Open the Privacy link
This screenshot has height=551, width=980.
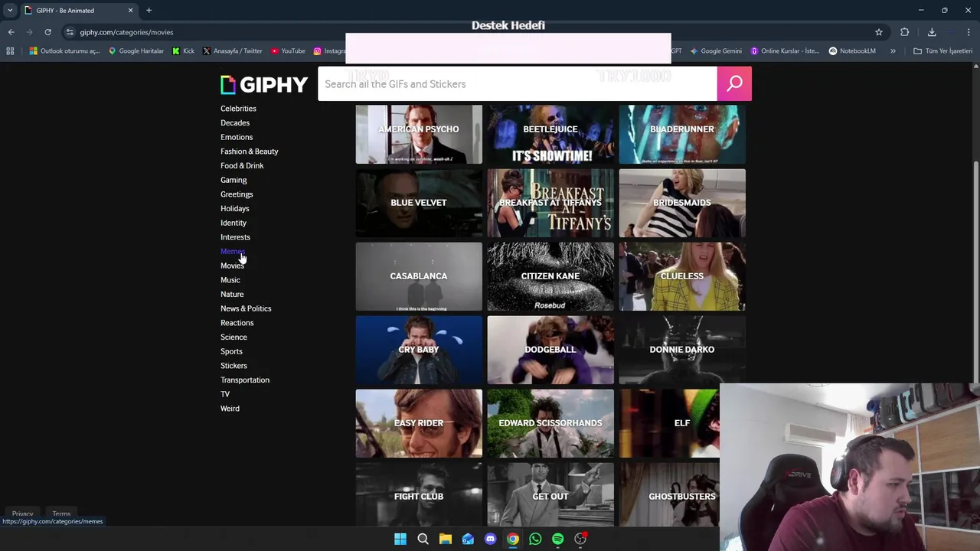[22, 514]
